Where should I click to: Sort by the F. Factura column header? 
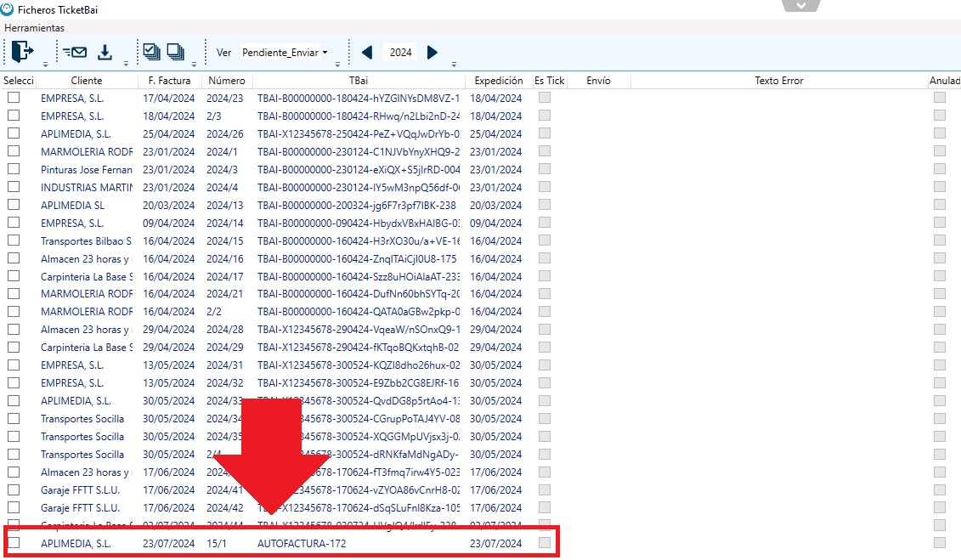(171, 81)
